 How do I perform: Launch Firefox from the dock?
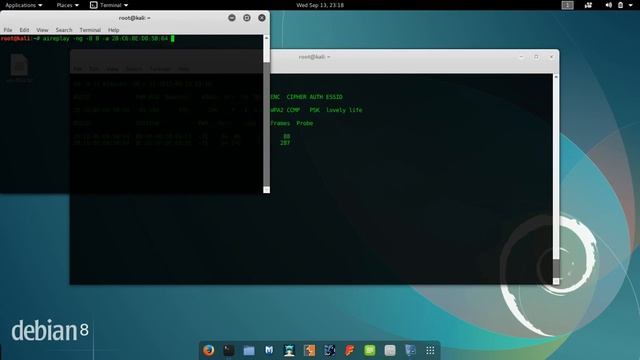[x=209, y=350]
